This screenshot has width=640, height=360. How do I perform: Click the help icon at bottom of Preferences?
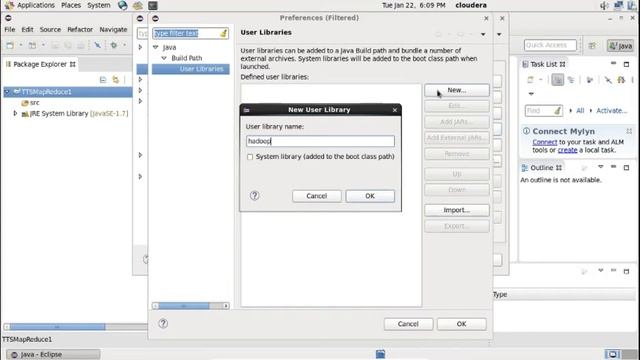tap(163, 324)
